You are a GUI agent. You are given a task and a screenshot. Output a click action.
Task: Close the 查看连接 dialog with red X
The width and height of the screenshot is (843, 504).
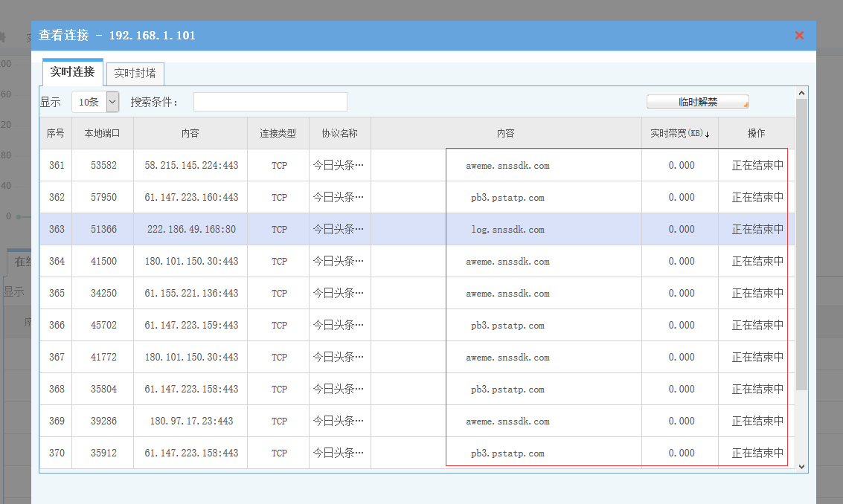799,36
